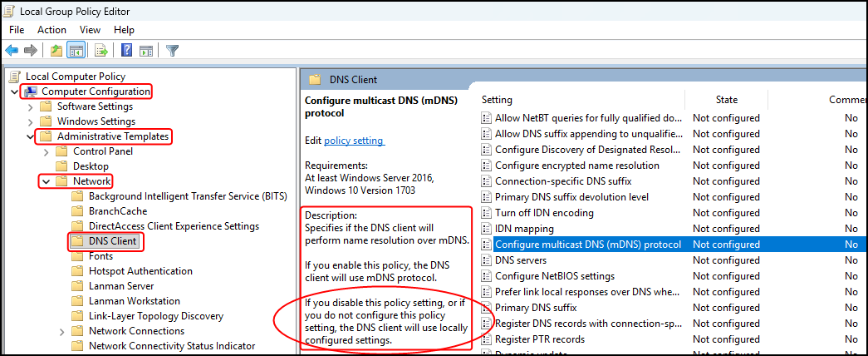Expand the Network Connections node arrow
This screenshot has width=868, height=356.
pos(62,331)
